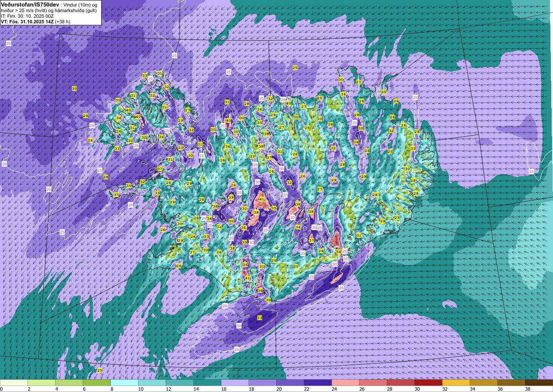Pick the red 28–30 legend swatch
The image size is (553, 392).
[401, 383]
